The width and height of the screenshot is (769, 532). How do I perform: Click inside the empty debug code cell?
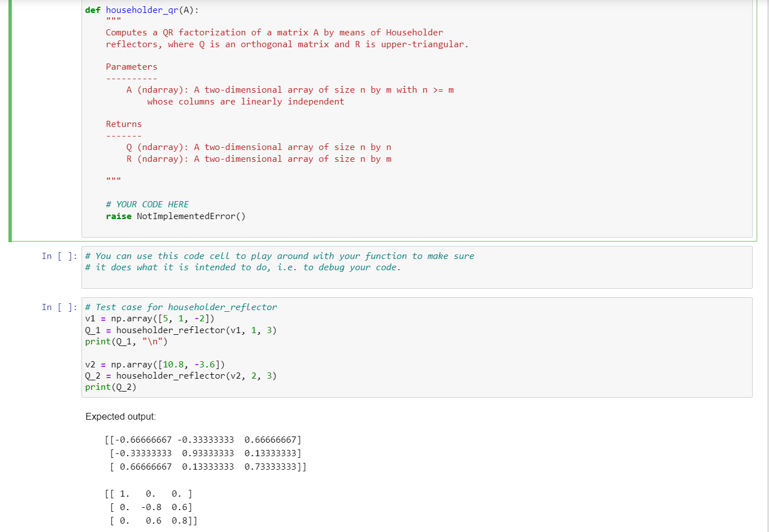point(417,267)
